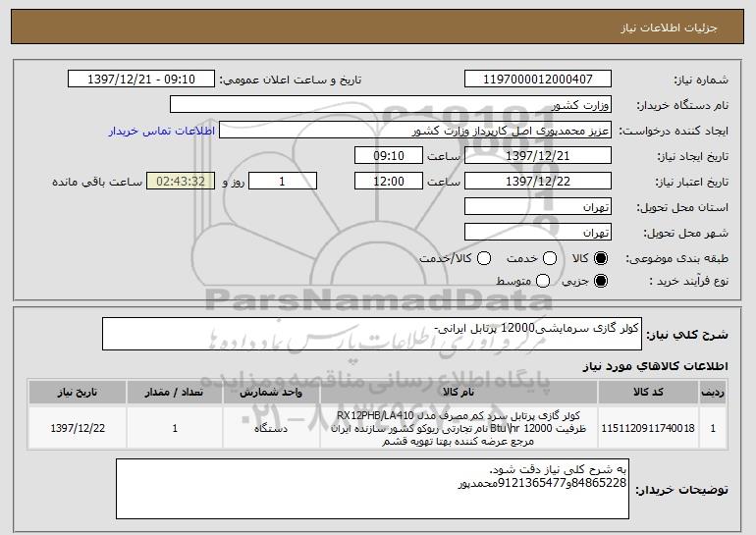Click the validity time field 12:00

tap(389, 182)
